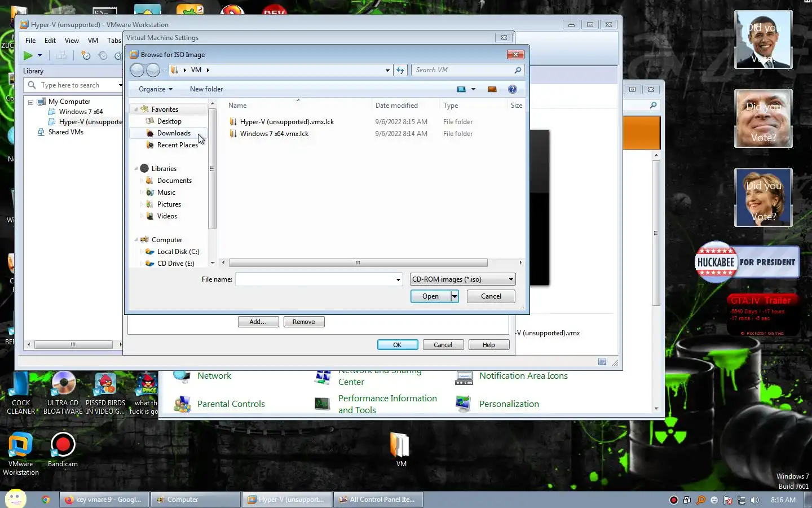Click the search magnifier icon in Search VM box
Viewport: 812px width, 508px height.
pos(518,70)
